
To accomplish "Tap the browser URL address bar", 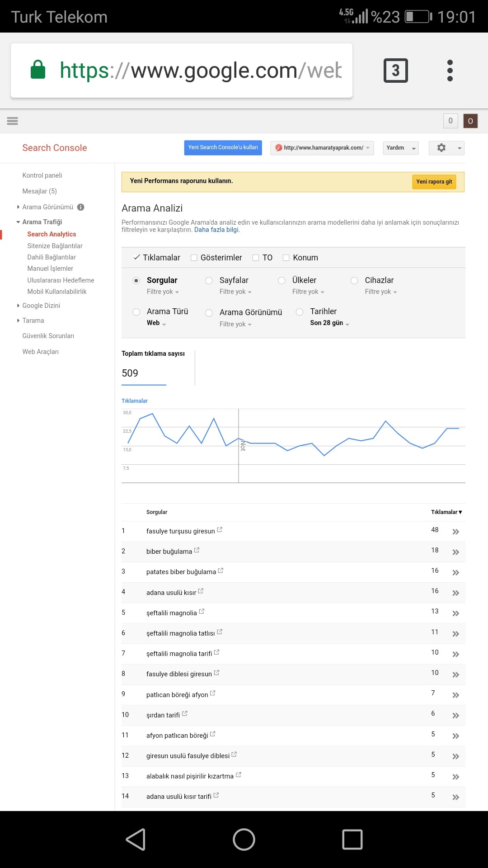I will 182,71.
